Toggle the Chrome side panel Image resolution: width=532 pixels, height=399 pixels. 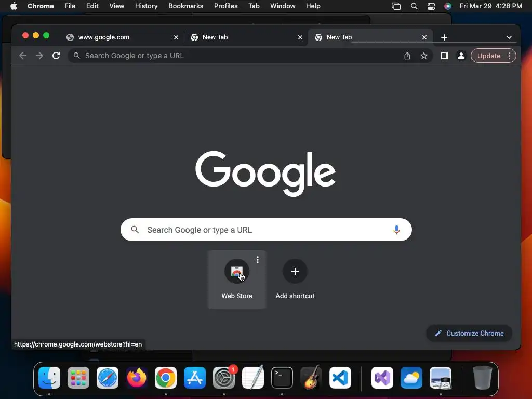[x=445, y=56]
